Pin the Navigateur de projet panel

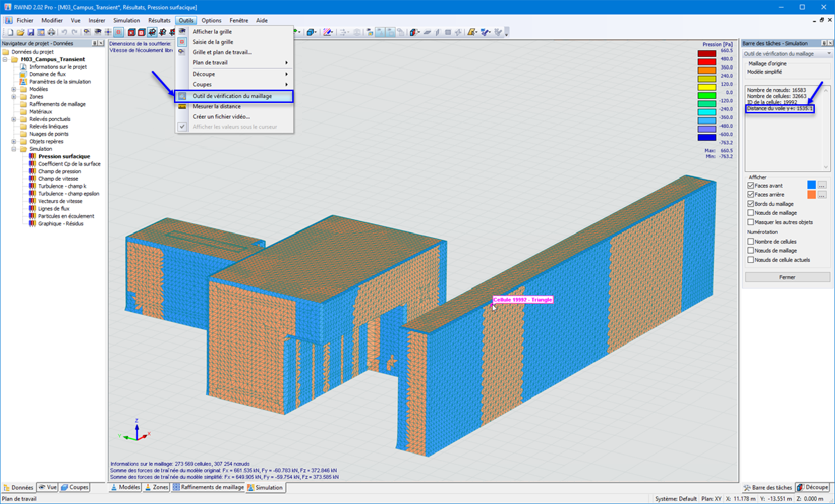pyautogui.click(x=95, y=43)
